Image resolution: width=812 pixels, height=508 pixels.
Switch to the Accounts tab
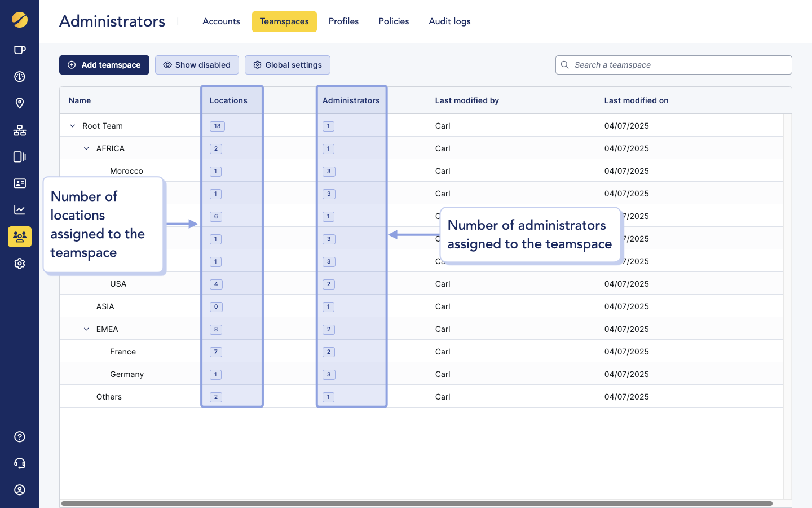point(221,21)
